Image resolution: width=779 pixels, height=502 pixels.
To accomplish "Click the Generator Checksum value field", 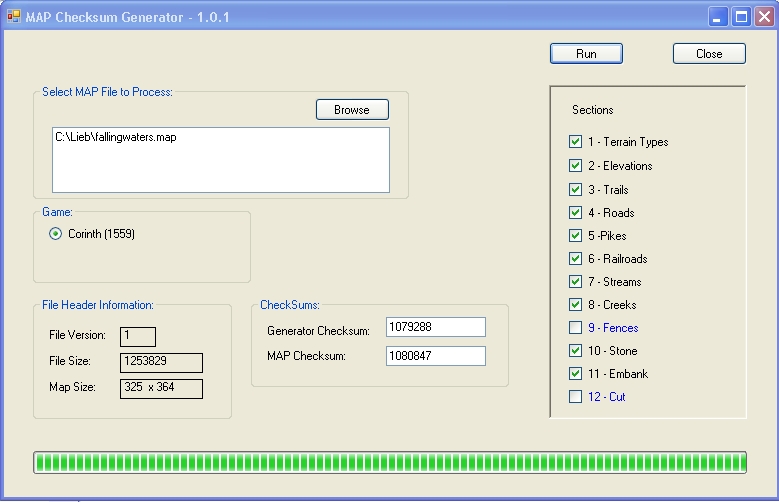I will [436, 327].
